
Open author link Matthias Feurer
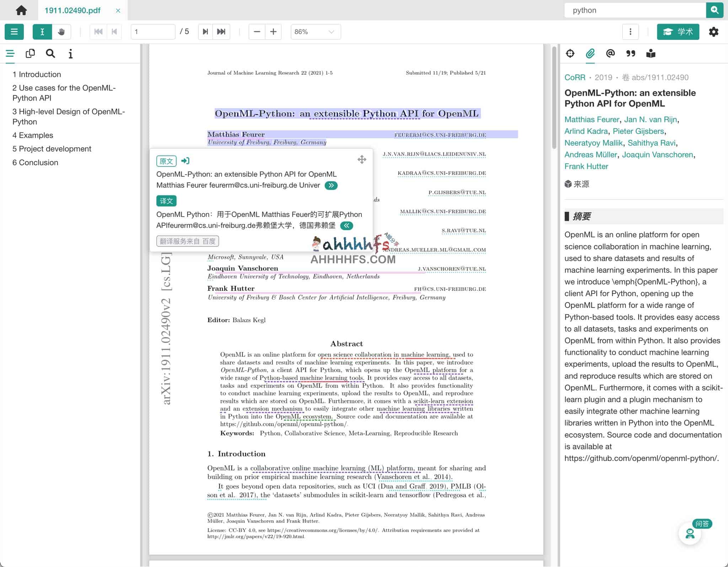[591, 120]
